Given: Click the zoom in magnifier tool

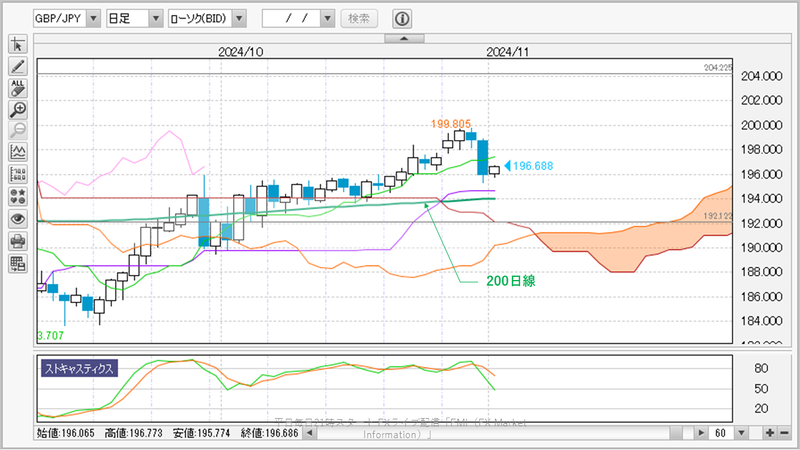Looking at the screenshot, I should point(18,109).
